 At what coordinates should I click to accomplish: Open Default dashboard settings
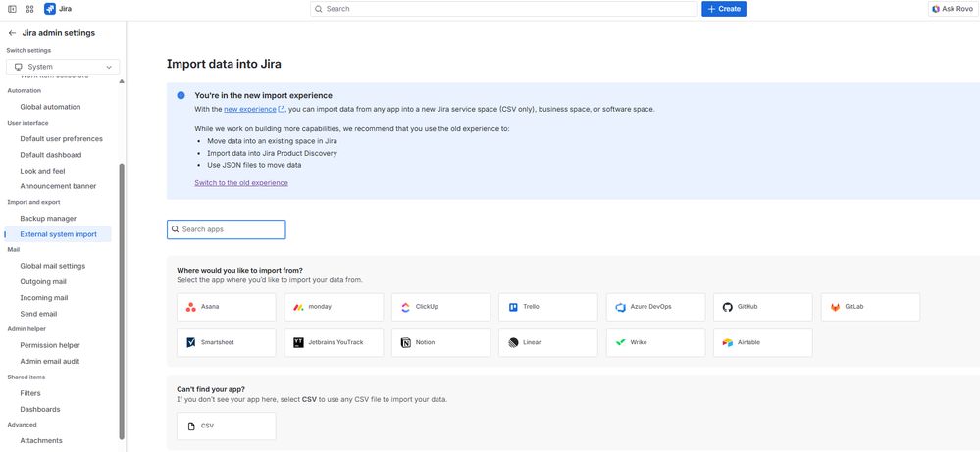51,155
